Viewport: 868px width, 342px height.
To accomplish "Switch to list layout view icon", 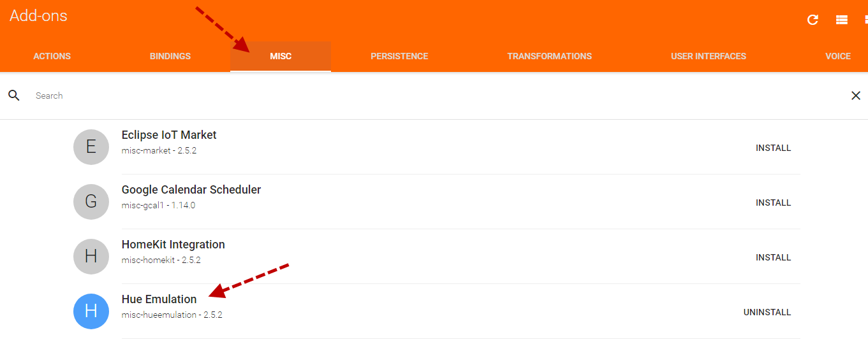I will (842, 20).
